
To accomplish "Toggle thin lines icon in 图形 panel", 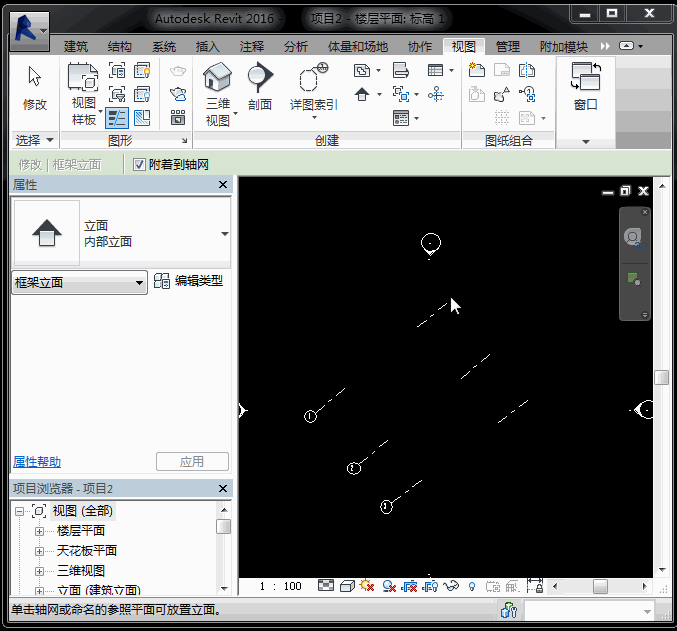I will click(x=117, y=118).
